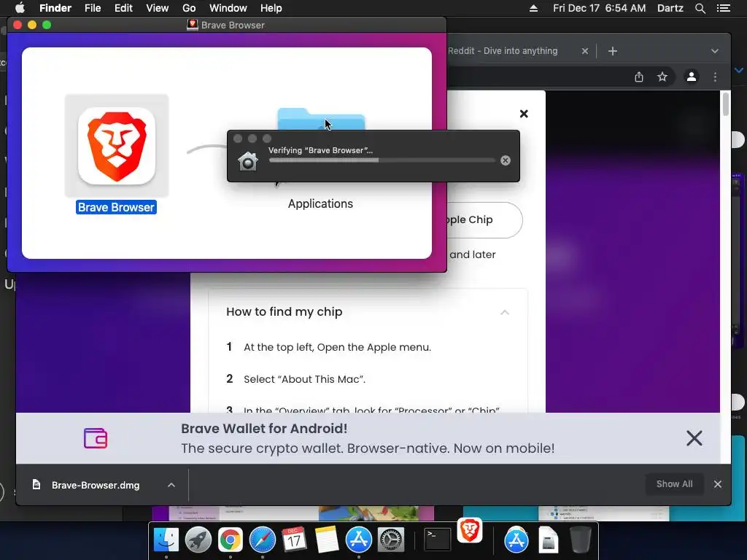This screenshot has height=560, width=747.
Task: Open the File menu
Action: coord(93,8)
